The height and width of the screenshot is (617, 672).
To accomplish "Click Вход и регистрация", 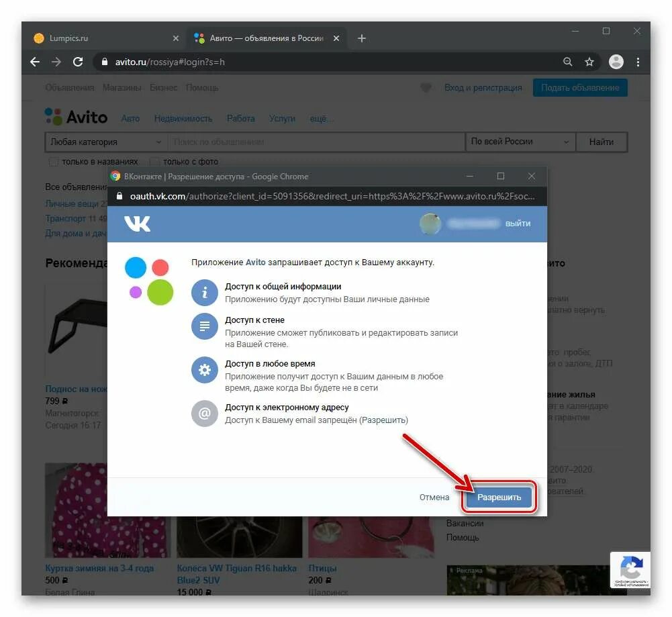I will point(483,87).
